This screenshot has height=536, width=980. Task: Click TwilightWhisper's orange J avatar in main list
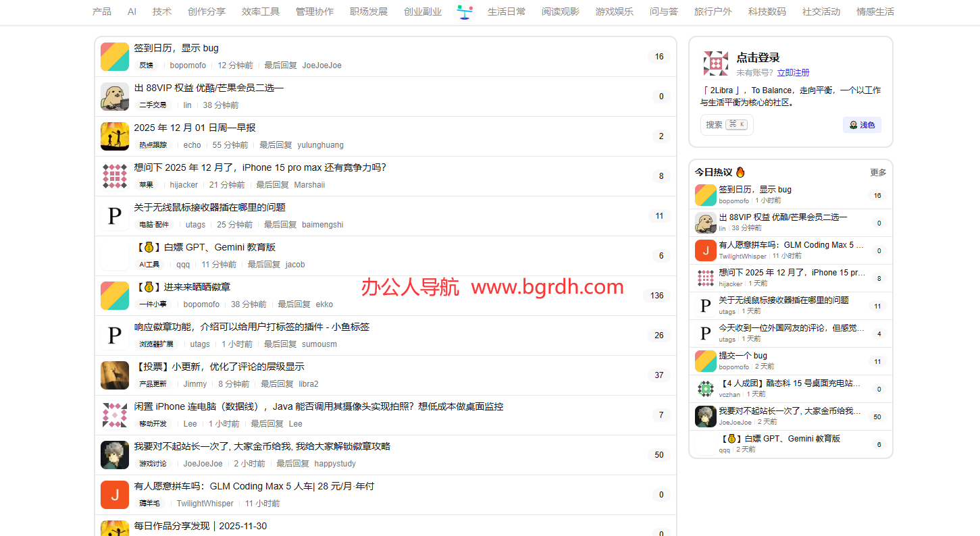tap(115, 495)
